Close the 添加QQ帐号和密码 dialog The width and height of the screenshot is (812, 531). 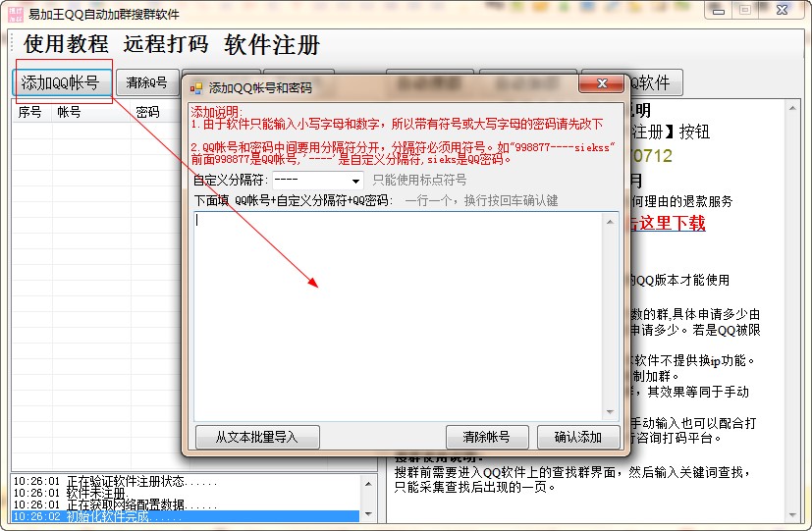click(601, 83)
